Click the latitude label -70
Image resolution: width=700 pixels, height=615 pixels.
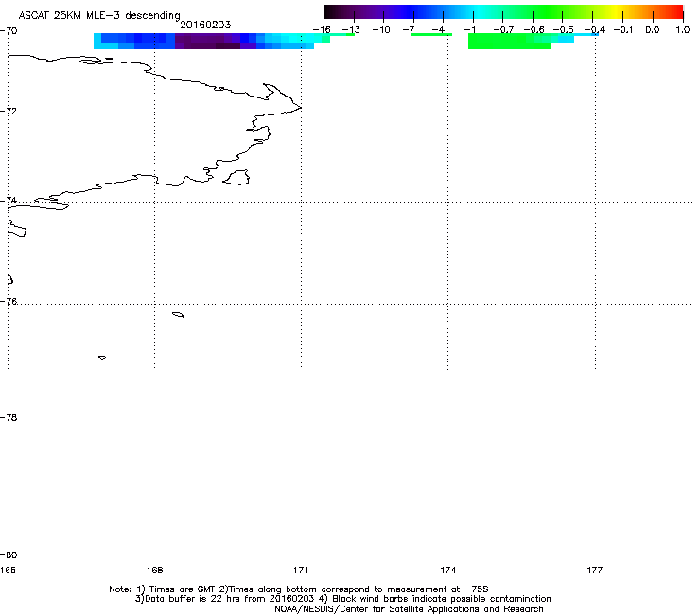coord(9,31)
